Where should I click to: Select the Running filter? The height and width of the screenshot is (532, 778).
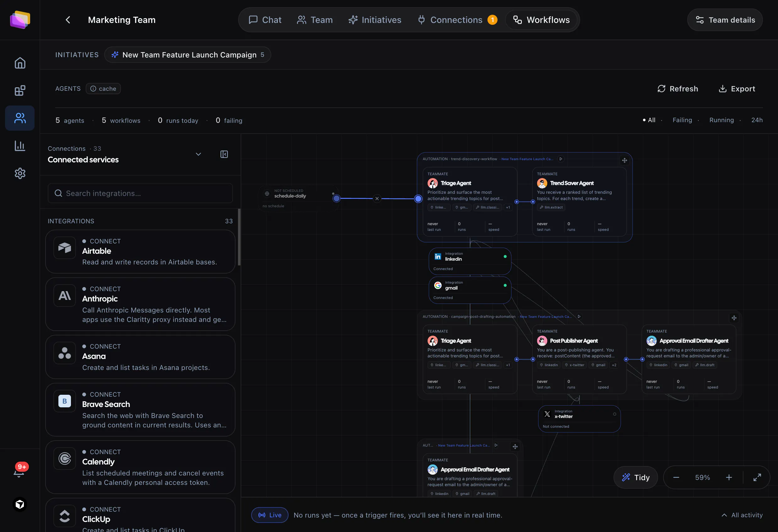coord(721,120)
